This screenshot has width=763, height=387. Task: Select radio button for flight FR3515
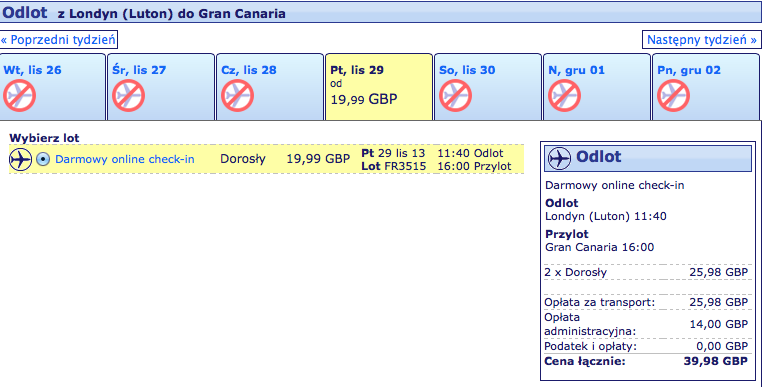coord(43,159)
